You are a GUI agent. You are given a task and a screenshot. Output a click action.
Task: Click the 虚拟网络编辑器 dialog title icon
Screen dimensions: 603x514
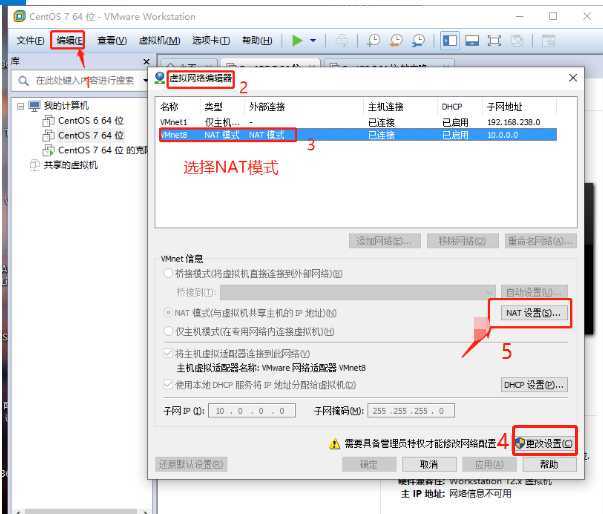coord(160,78)
